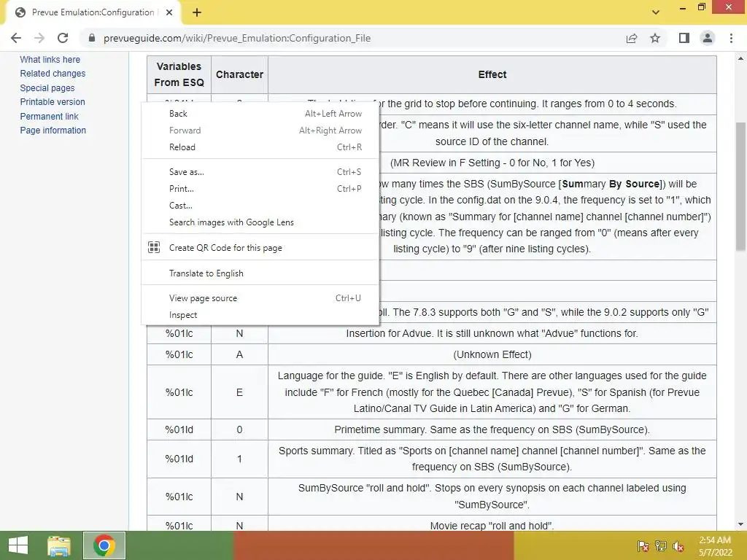This screenshot has height=560, width=747.
Task: Click the Action Center flag tray icon
Action: coord(643,546)
